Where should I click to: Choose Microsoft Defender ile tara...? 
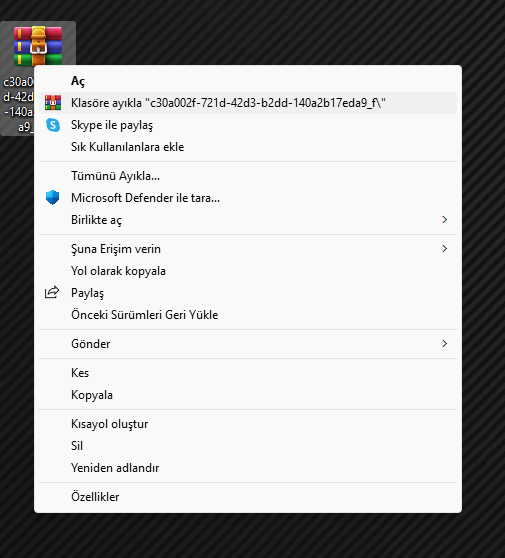pos(248,198)
